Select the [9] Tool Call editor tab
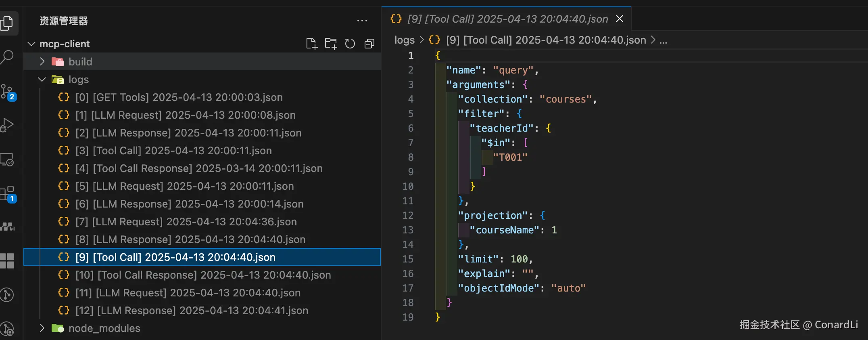This screenshot has width=868, height=340. [x=507, y=19]
